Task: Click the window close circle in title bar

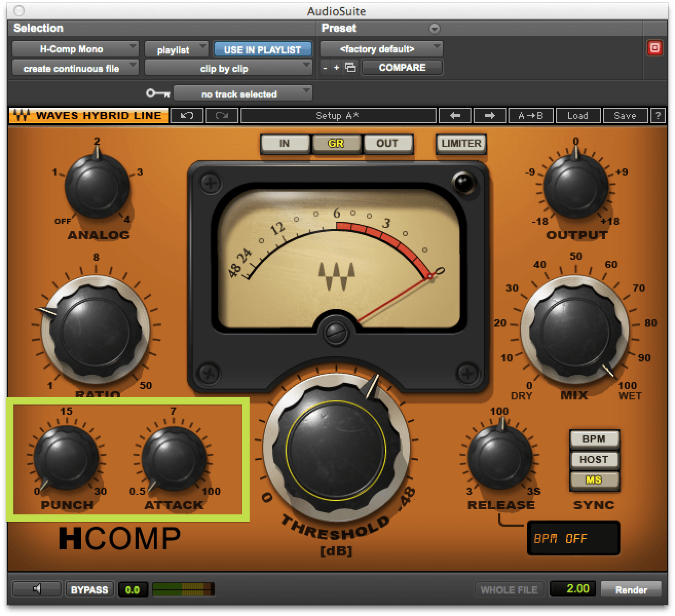Action: 20,11
